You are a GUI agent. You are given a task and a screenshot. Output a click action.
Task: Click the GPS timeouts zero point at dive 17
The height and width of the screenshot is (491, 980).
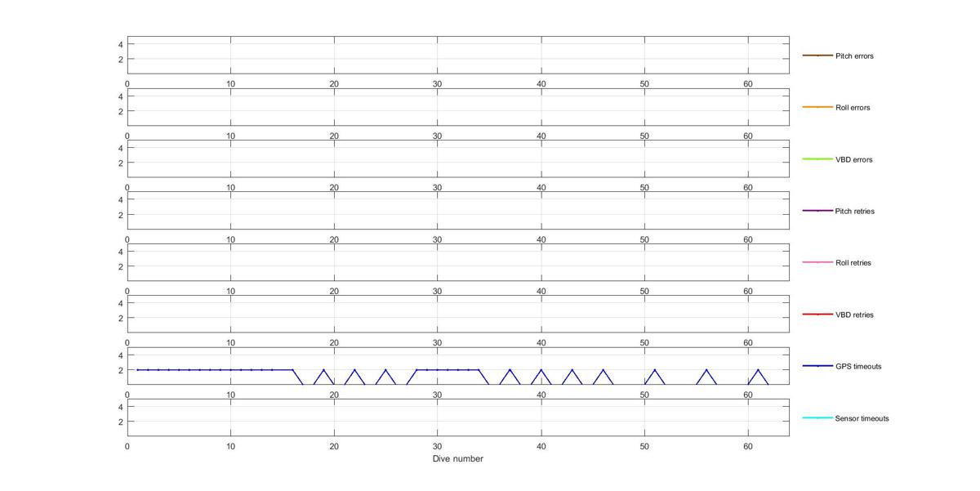click(303, 385)
